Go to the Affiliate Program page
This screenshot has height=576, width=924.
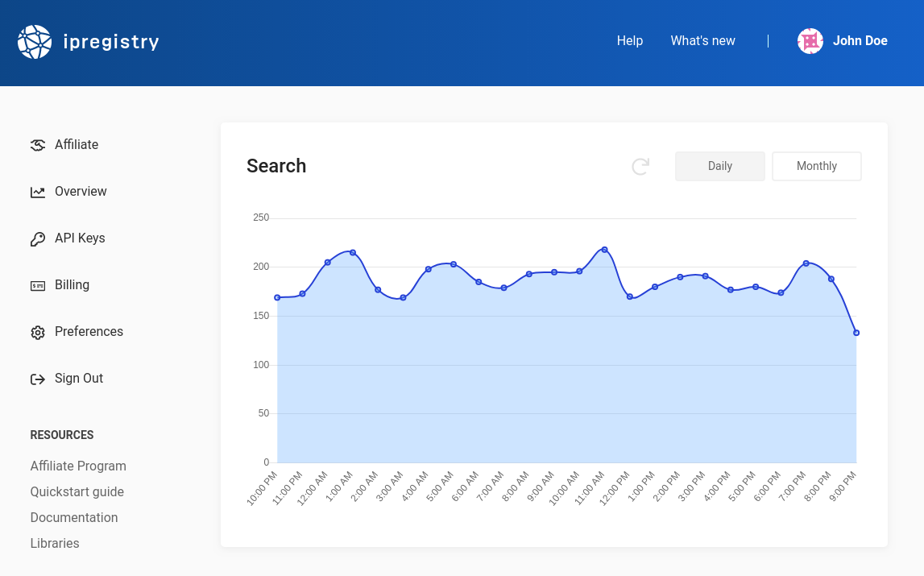pyautogui.click(x=78, y=466)
